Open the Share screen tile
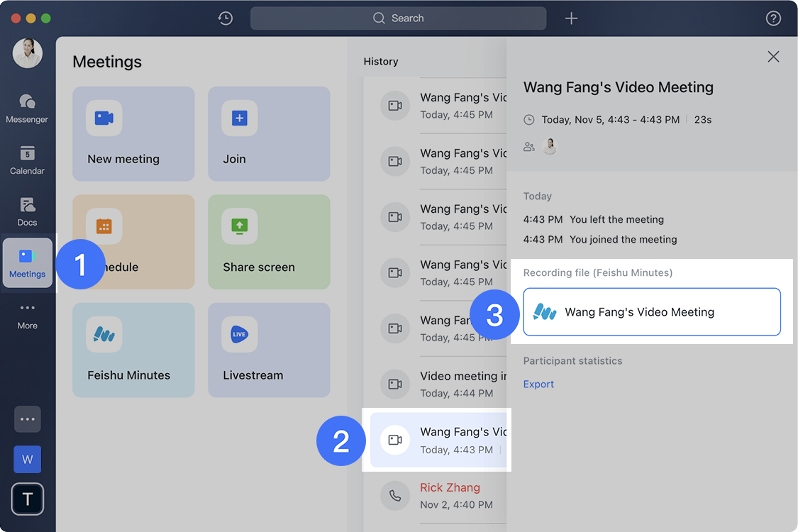Image resolution: width=798 pixels, height=532 pixels. click(269, 242)
